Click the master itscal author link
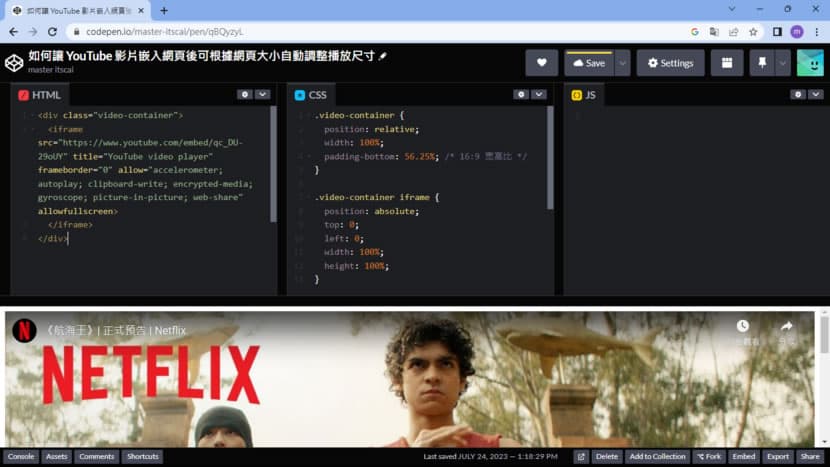This screenshot has height=467, width=830. (x=51, y=69)
